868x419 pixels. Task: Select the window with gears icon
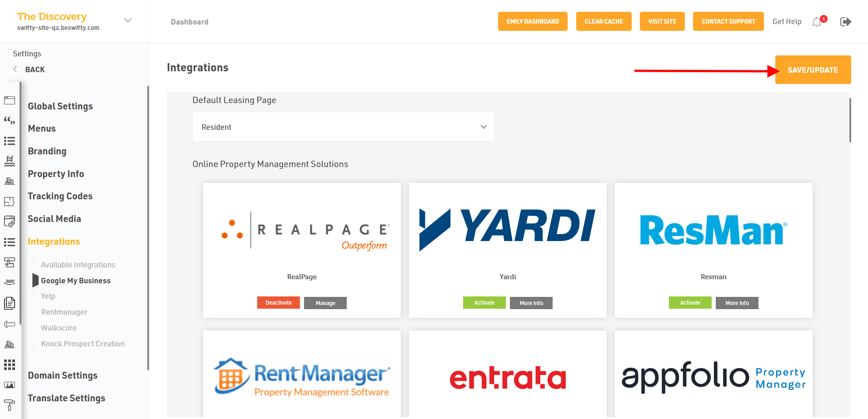click(10, 222)
